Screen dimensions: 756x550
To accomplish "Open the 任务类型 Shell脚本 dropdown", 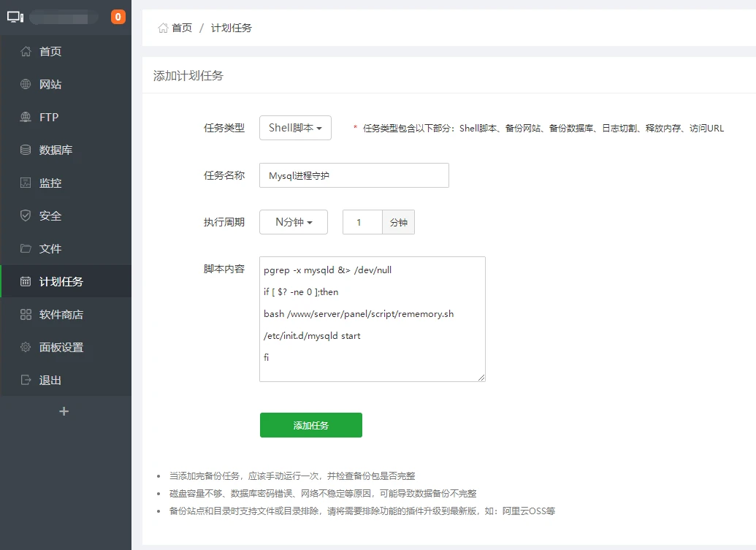I will (x=295, y=127).
